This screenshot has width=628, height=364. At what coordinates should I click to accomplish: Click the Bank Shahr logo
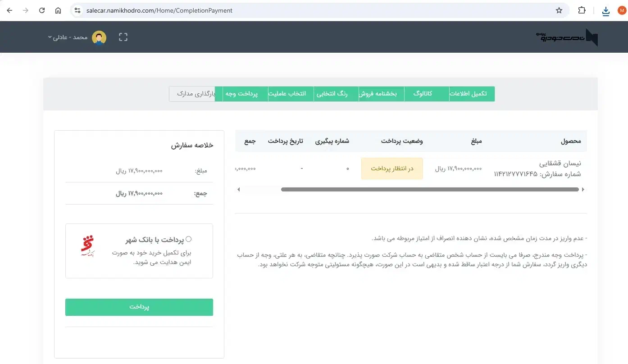[87, 246]
